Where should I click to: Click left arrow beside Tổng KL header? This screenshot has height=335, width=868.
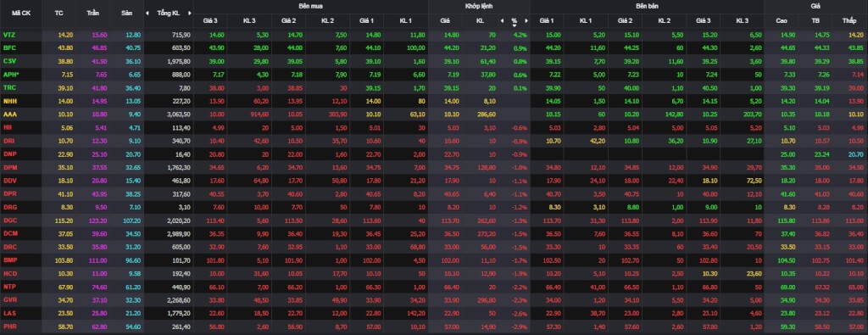147,14
